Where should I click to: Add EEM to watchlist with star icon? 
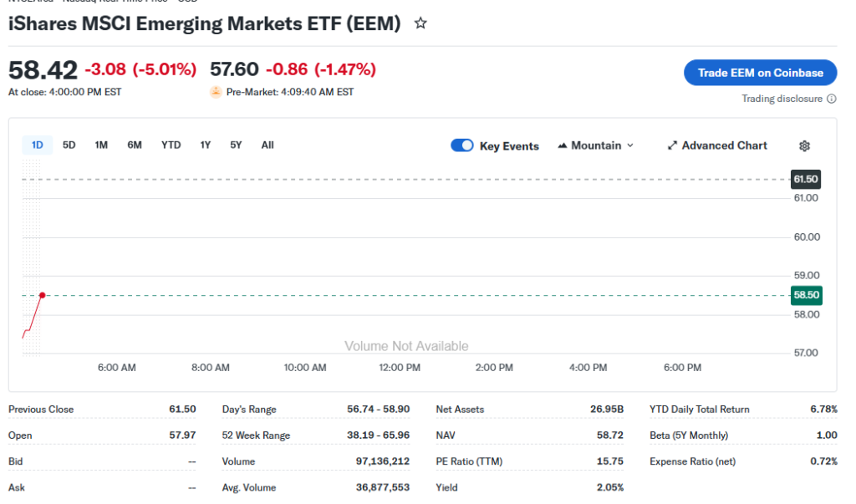(420, 23)
